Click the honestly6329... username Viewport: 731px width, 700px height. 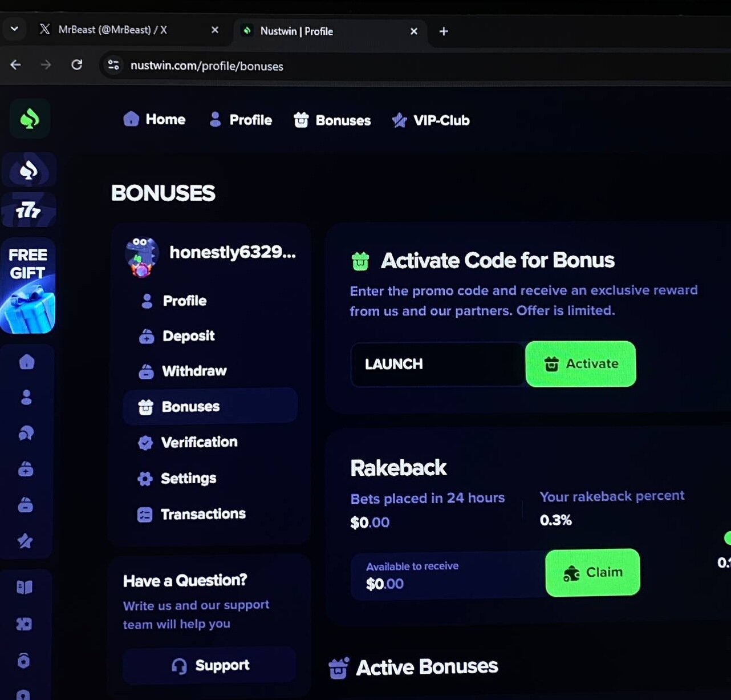[x=233, y=252]
